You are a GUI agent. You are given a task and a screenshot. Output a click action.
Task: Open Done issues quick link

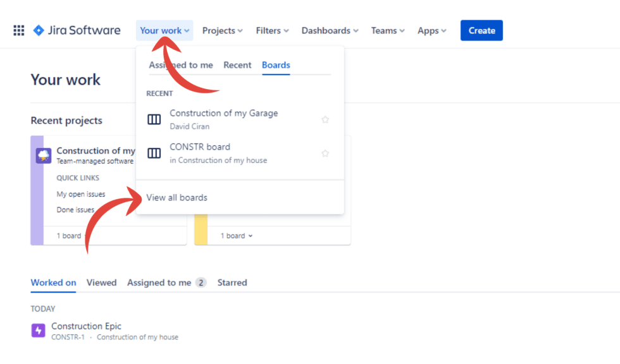pyautogui.click(x=75, y=210)
